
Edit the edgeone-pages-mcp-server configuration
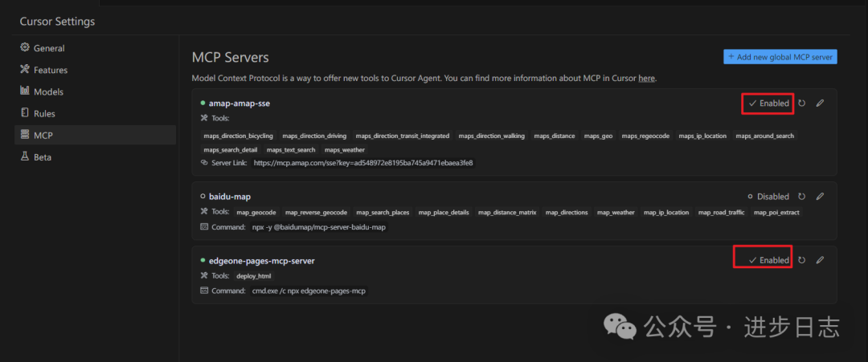point(821,260)
